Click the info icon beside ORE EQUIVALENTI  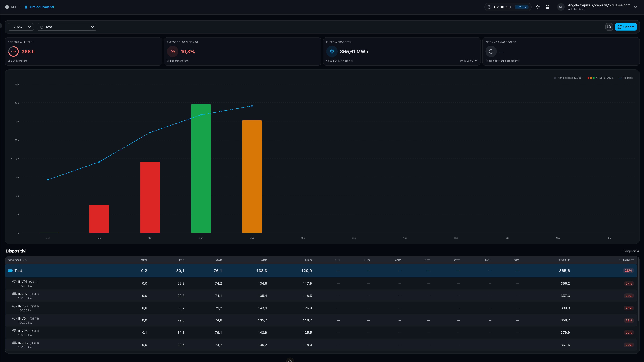pyautogui.click(x=32, y=42)
